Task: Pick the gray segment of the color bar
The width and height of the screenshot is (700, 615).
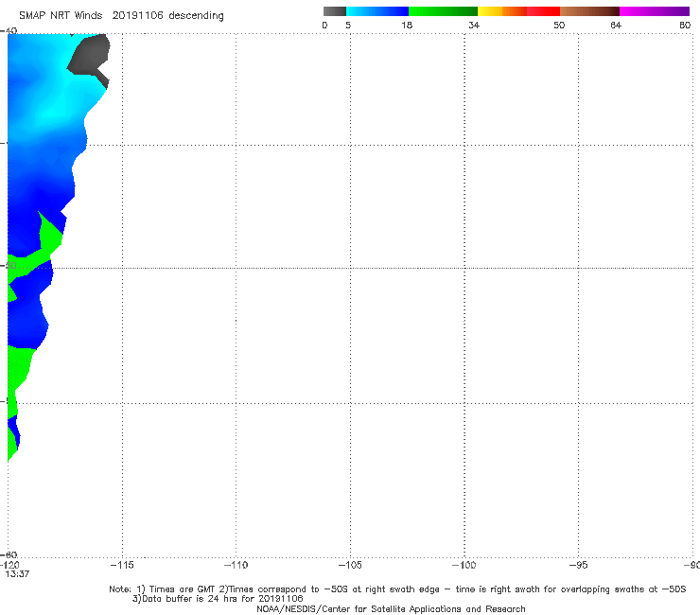Action: (335, 11)
